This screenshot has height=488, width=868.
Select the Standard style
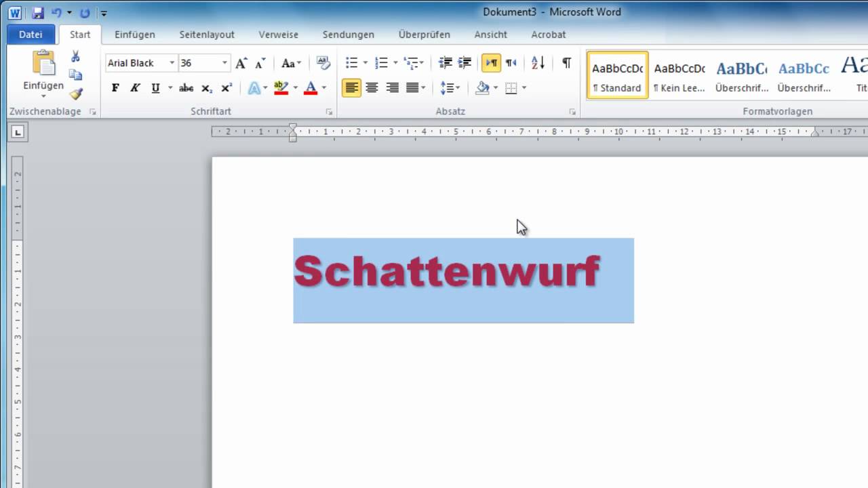click(x=617, y=75)
